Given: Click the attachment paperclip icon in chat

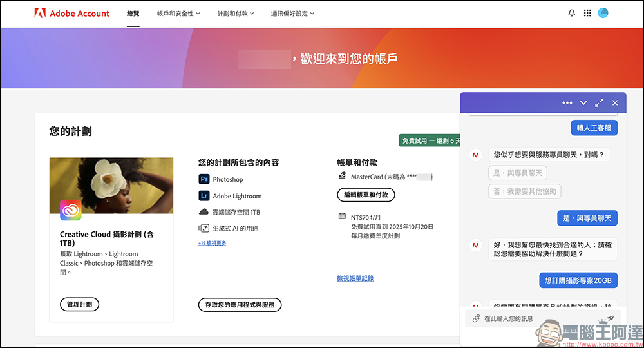Looking at the screenshot, I should [476, 318].
